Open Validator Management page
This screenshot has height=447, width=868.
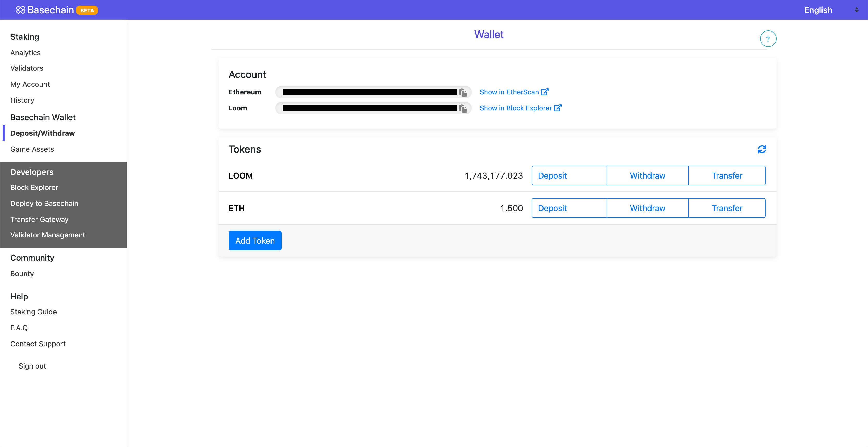click(48, 235)
